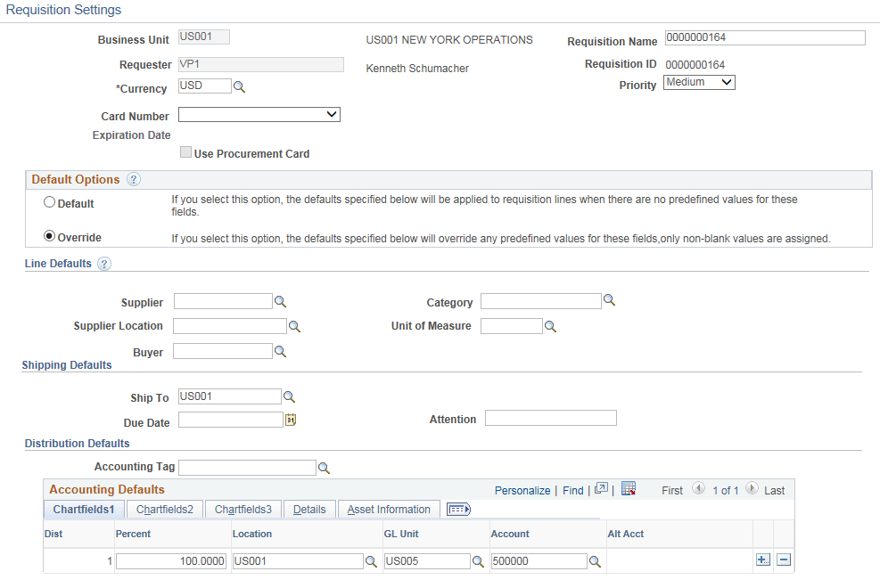
Task: Add a new accounting distribution row
Action: [761, 559]
